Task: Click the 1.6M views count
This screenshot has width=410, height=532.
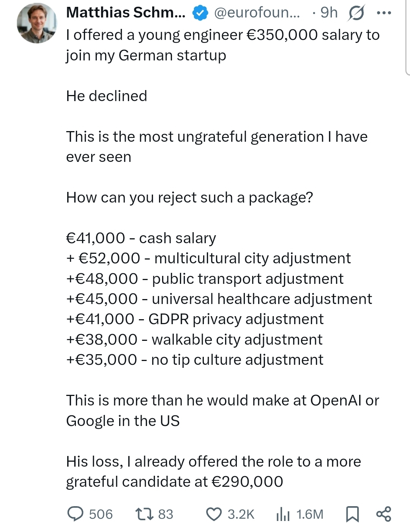Action: click(x=310, y=514)
